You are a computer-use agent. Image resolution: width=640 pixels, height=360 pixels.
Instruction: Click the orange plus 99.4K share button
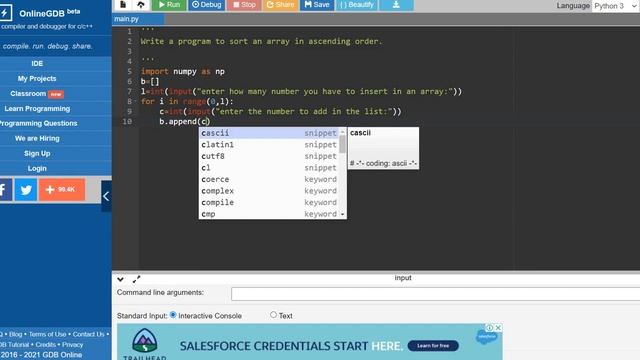pyautogui.click(x=62, y=189)
